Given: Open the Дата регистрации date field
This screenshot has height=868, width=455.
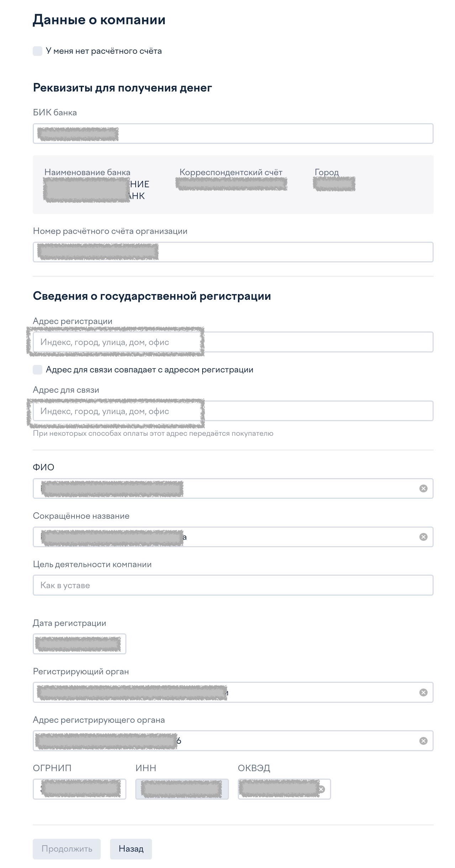Looking at the screenshot, I should tap(79, 644).
